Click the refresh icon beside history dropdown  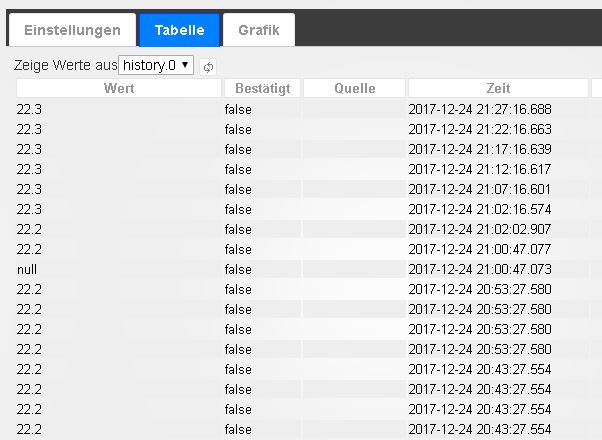(209, 67)
